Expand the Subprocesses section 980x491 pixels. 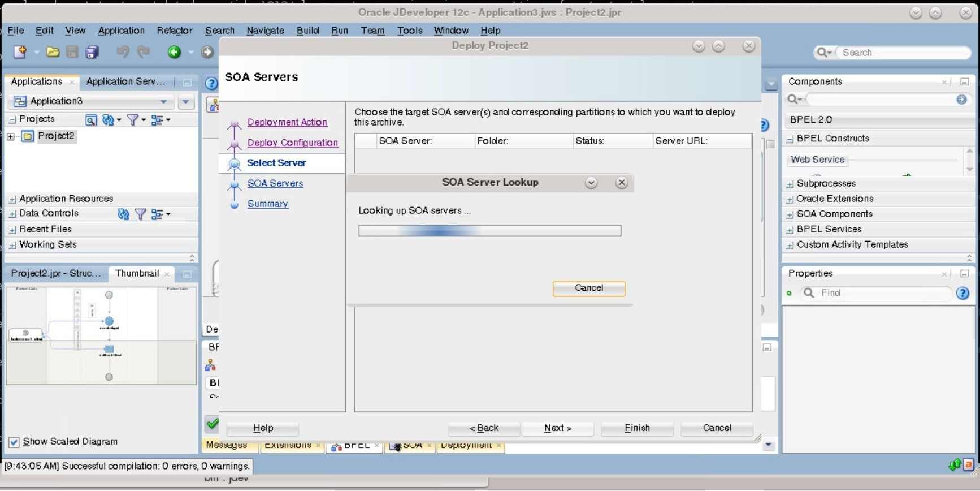(x=790, y=184)
